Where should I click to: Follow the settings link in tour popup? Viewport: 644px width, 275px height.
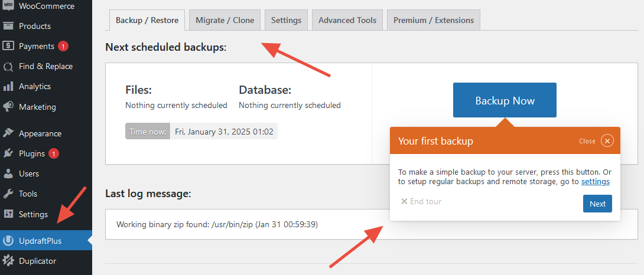click(x=595, y=182)
